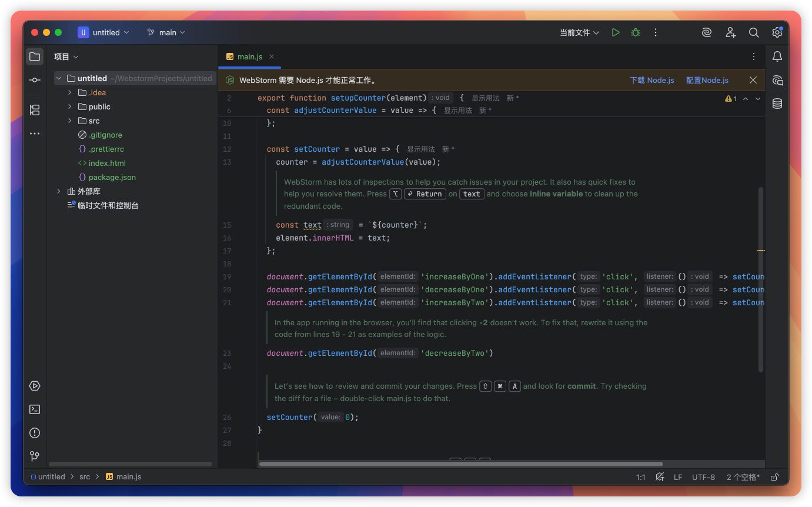The height and width of the screenshot is (507, 812).
Task: Open the Database tool window icon
Action: click(777, 104)
